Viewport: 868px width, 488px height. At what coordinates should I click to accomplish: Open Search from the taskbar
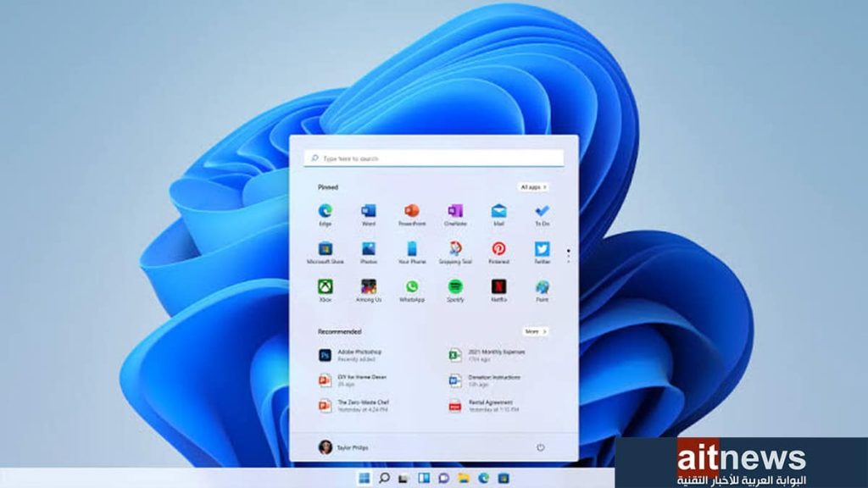click(x=384, y=478)
